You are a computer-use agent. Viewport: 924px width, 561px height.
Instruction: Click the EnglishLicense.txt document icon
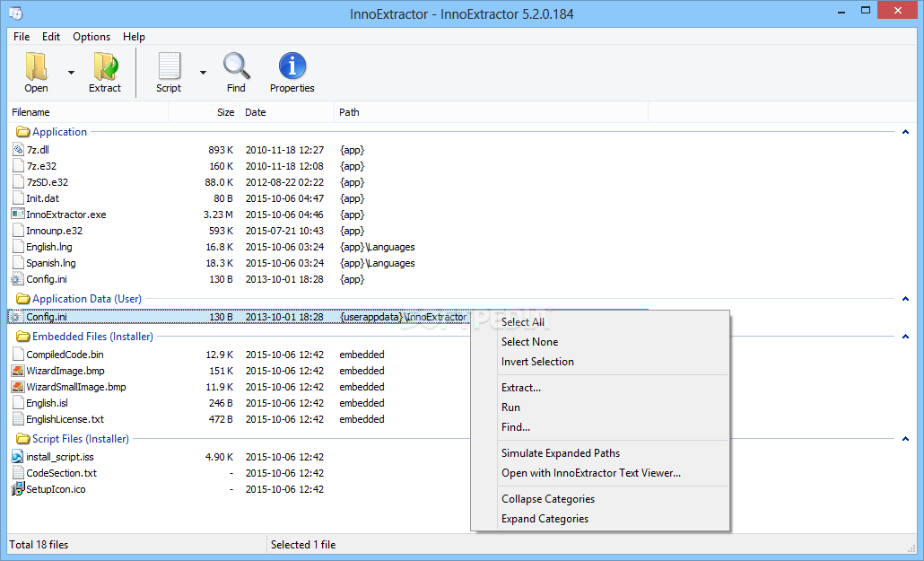pos(18,419)
